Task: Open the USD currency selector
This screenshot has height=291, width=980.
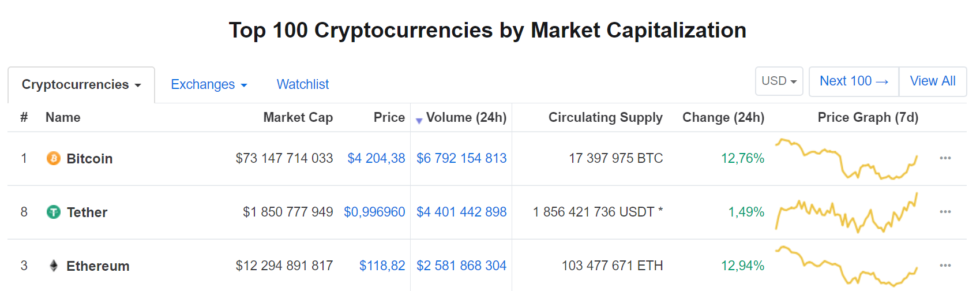Action: pos(779,81)
